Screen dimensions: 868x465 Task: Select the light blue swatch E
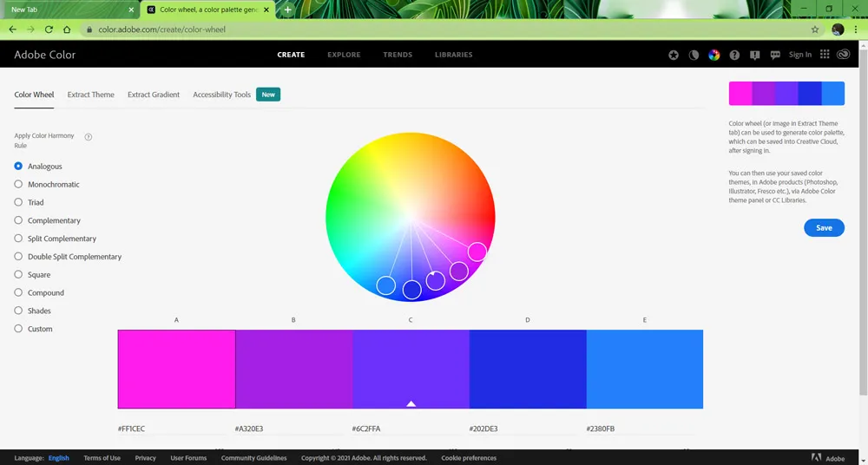tap(645, 370)
